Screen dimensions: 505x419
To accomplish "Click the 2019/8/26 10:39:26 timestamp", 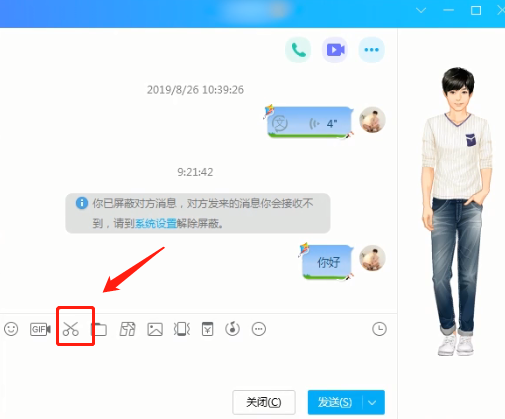I will tap(195, 90).
